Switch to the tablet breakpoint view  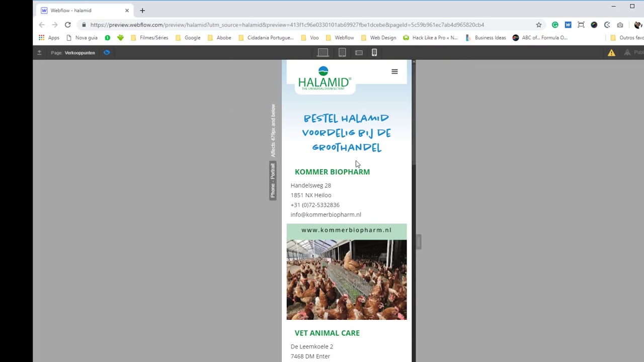click(342, 52)
